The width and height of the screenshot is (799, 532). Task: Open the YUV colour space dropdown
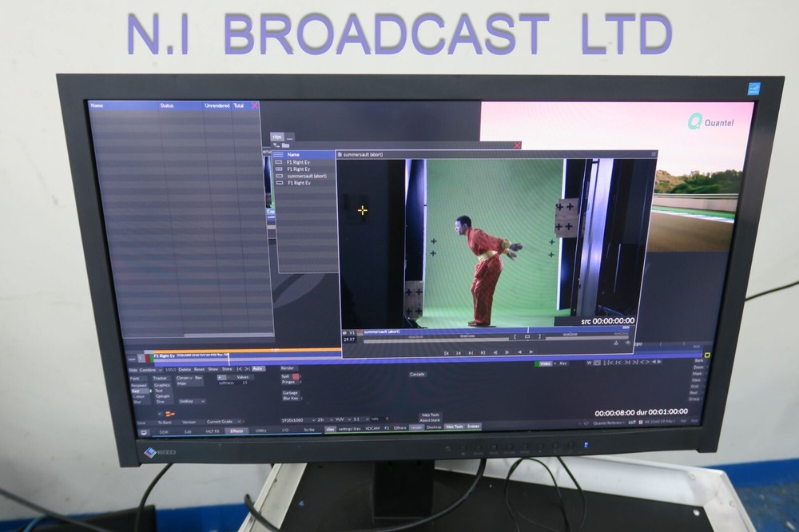pos(341,419)
